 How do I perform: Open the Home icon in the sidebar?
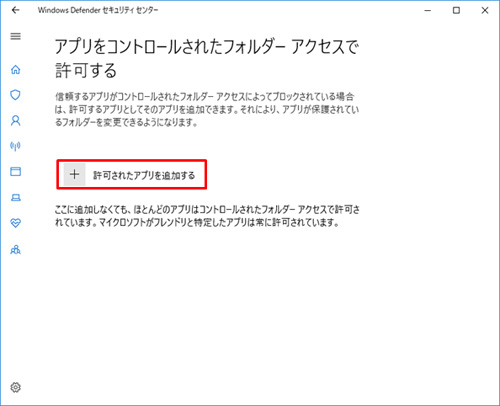click(x=16, y=70)
